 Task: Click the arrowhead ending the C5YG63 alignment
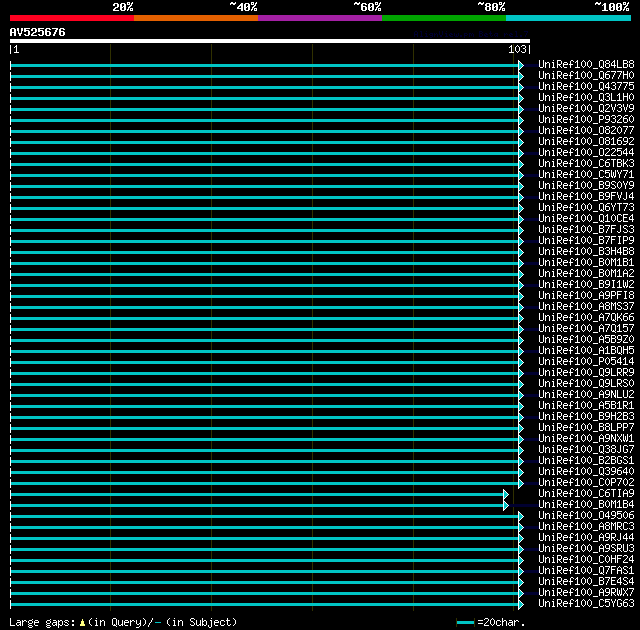(x=521, y=604)
